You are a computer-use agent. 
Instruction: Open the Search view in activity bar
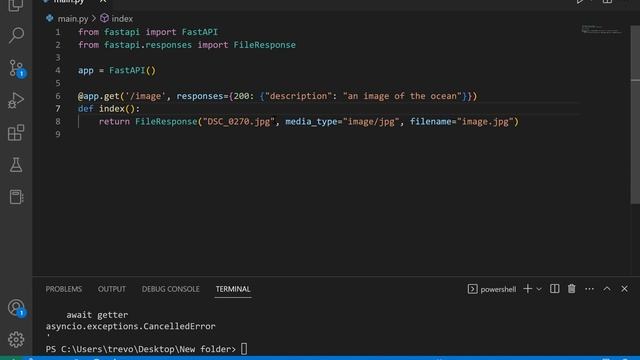pos(16,36)
